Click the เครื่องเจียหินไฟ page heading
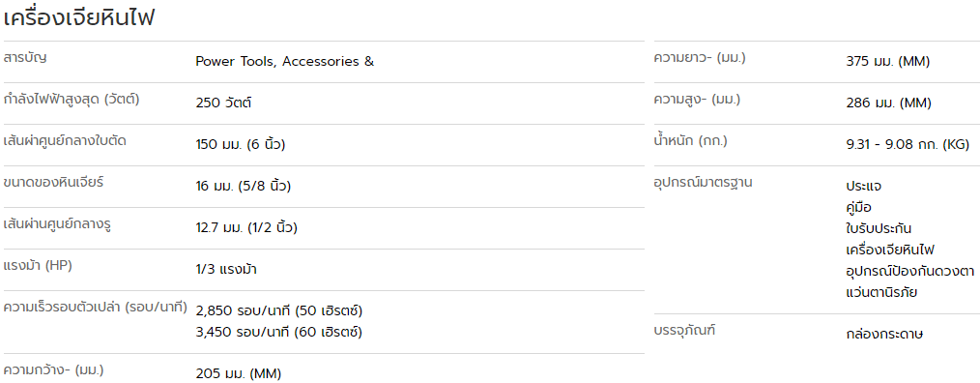The image size is (980, 383). point(78,17)
